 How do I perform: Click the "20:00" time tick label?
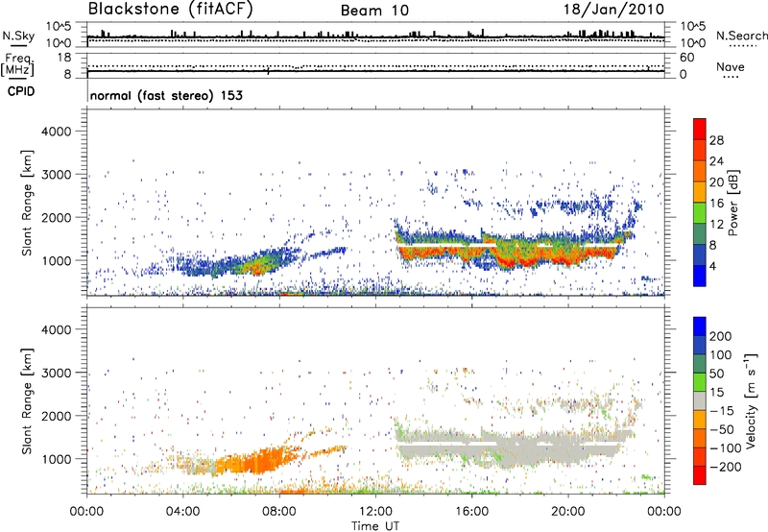click(x=567, y=512)
